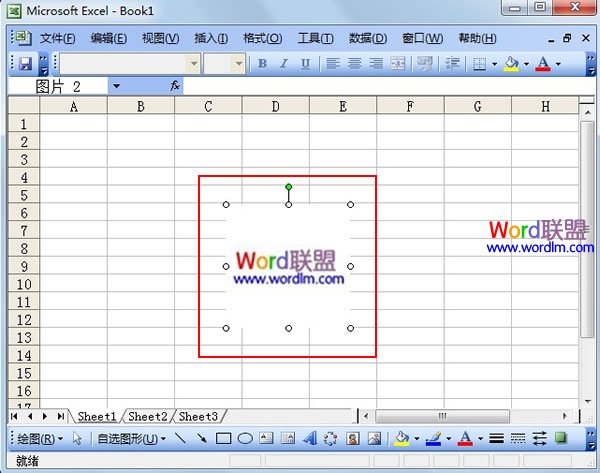Screen dimensions: 600x473
Task: Insert WordArt from drawing toolbar
Action: point(310,439)
